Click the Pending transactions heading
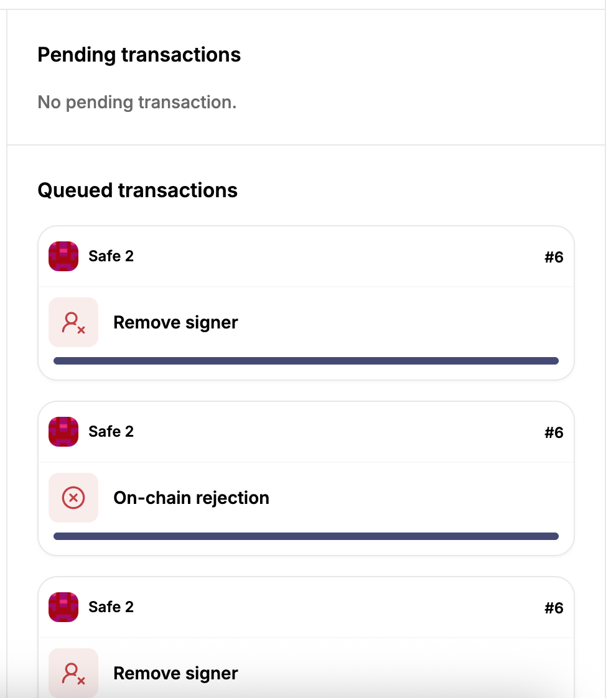The image size is (616, 698). coord(139,55)
